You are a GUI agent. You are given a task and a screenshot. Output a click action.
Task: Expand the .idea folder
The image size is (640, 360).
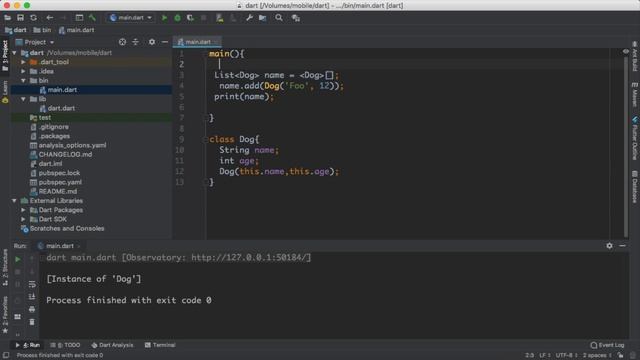(x=23, y=71)
